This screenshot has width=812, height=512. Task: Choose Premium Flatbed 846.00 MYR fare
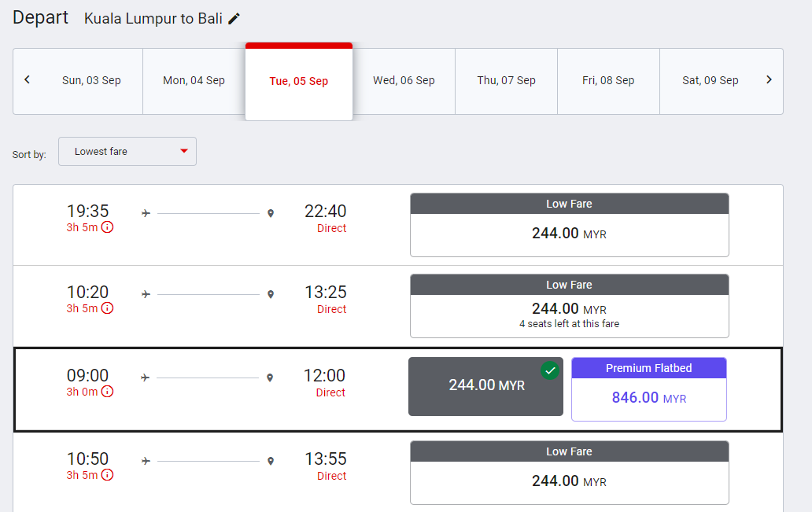(x=649, y=389)
